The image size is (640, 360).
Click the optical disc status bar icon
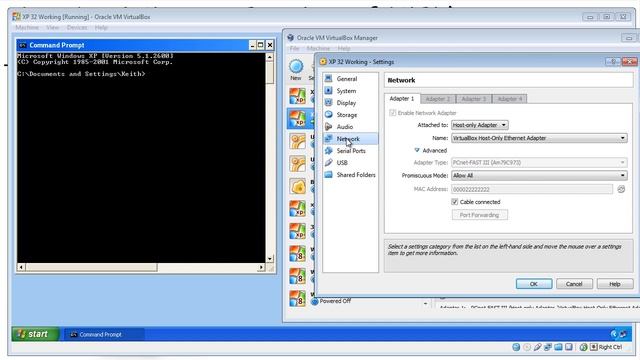[x=527, y=347]
